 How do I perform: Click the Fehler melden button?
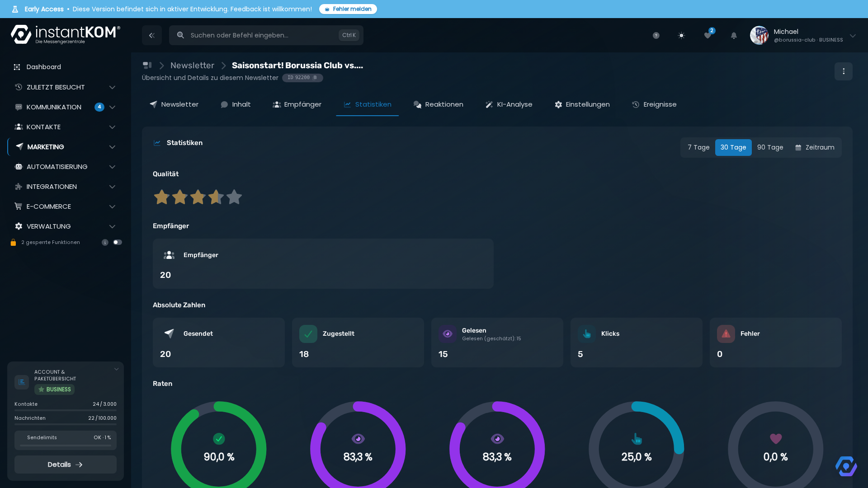click(x=348, y=9)
